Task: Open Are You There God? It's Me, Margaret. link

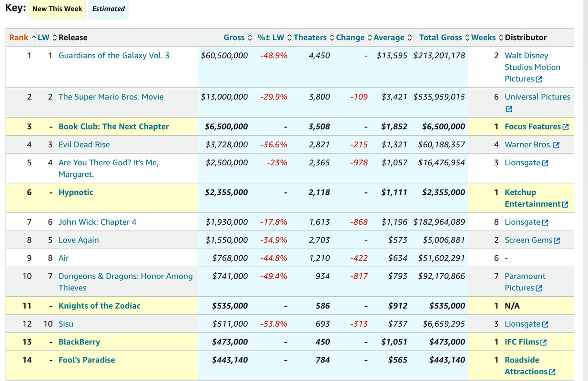Action: [x=109, y=169]
